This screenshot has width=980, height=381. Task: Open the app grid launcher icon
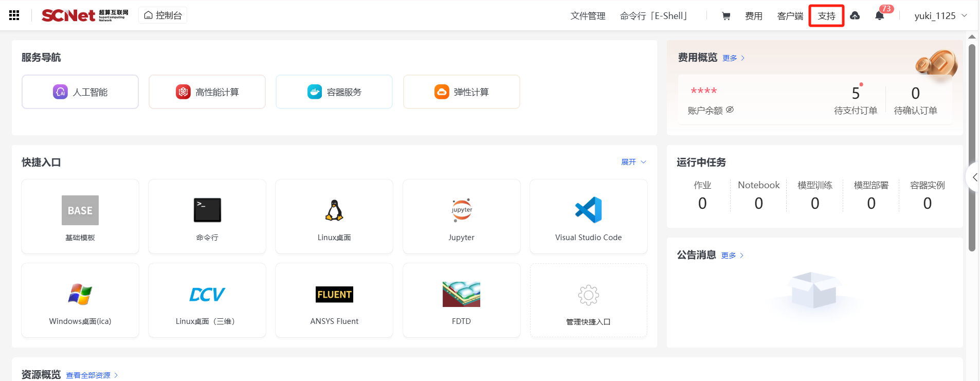pyautogui.click(x=14, y=15)
